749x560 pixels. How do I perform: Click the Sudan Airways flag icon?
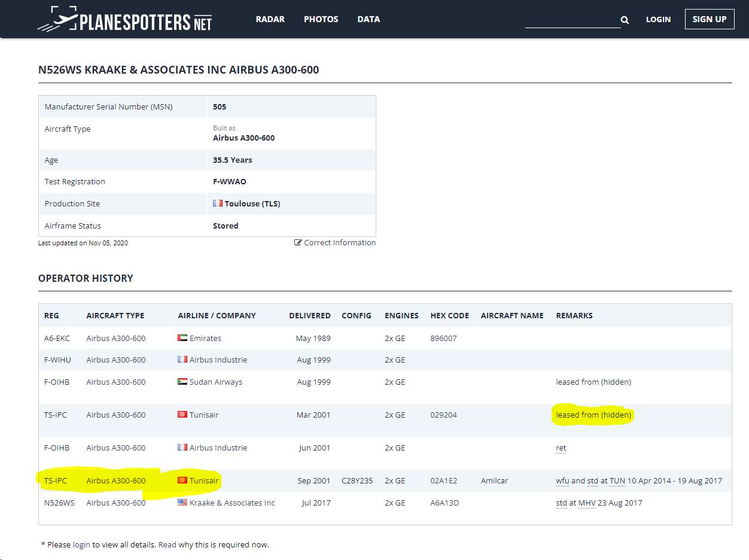coord(182,382)
